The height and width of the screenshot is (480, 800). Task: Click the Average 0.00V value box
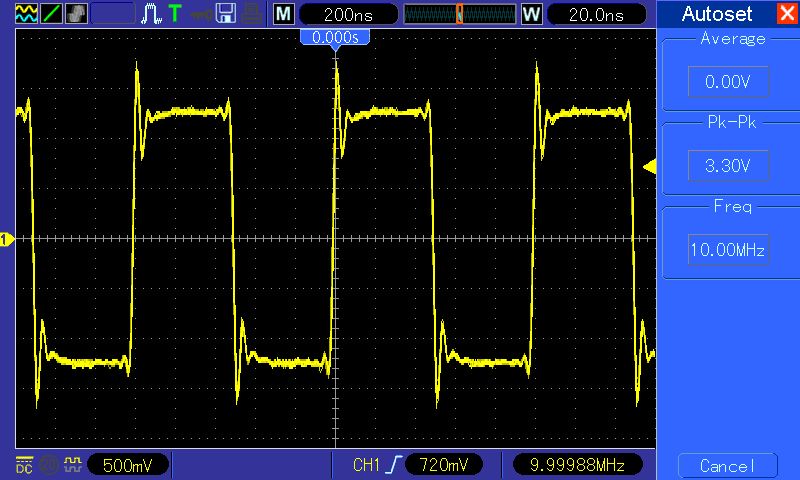728,81
